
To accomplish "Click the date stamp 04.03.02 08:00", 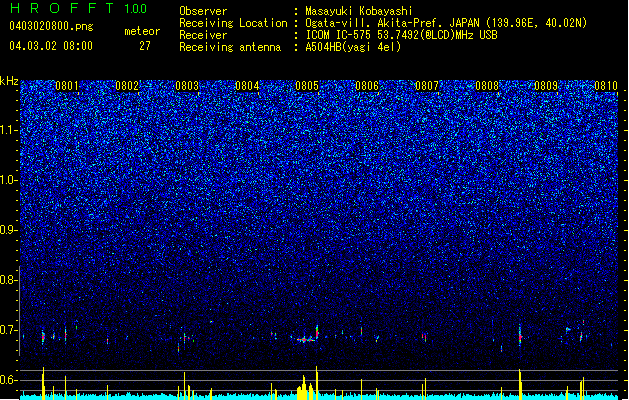I will (x=51, y=46).
